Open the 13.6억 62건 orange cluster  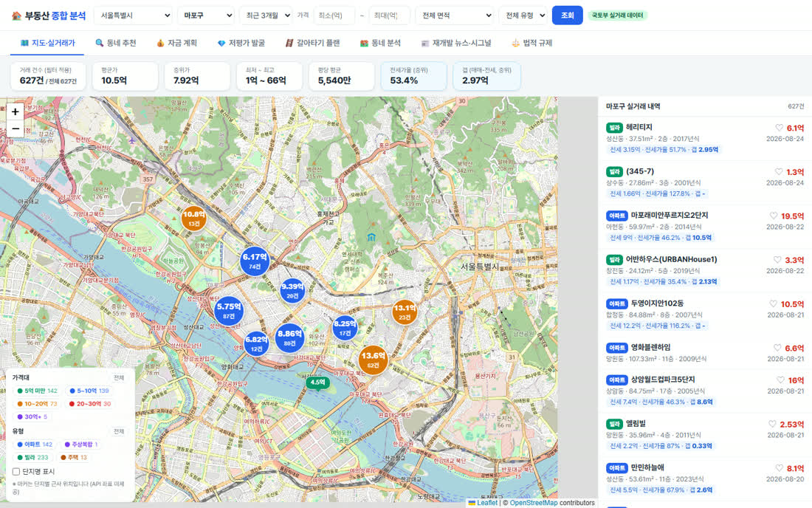[x=373, y=360]
